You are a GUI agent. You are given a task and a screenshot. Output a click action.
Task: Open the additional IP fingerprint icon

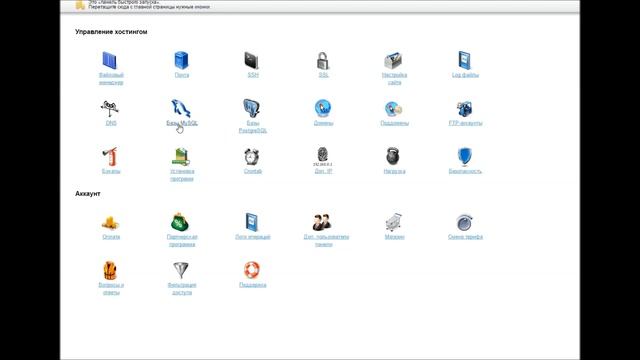click(x=322, y=156)
